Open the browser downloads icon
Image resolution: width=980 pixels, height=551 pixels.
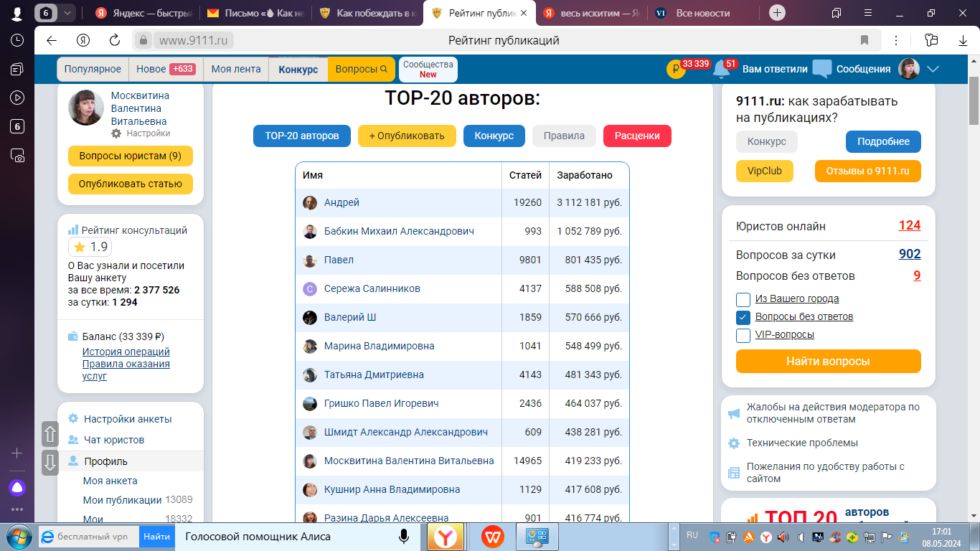click(963, 40)
